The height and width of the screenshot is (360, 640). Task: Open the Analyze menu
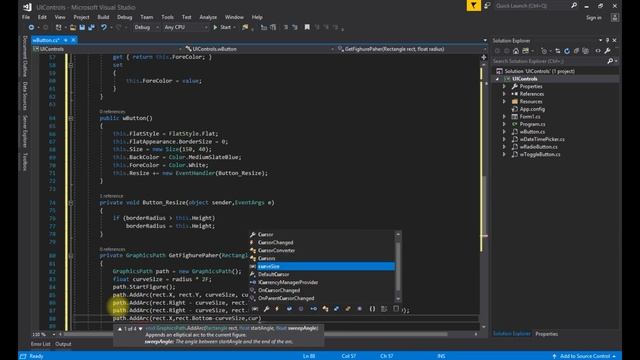point(208,17)
